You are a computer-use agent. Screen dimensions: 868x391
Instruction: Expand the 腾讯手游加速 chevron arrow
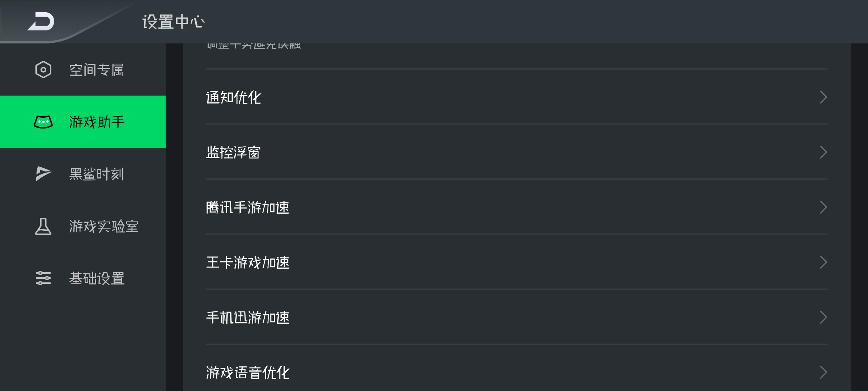[823, 207]
